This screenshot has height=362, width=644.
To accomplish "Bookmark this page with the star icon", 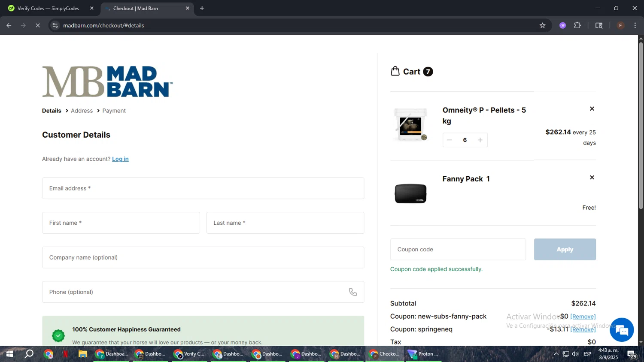I will coord(543,25).
